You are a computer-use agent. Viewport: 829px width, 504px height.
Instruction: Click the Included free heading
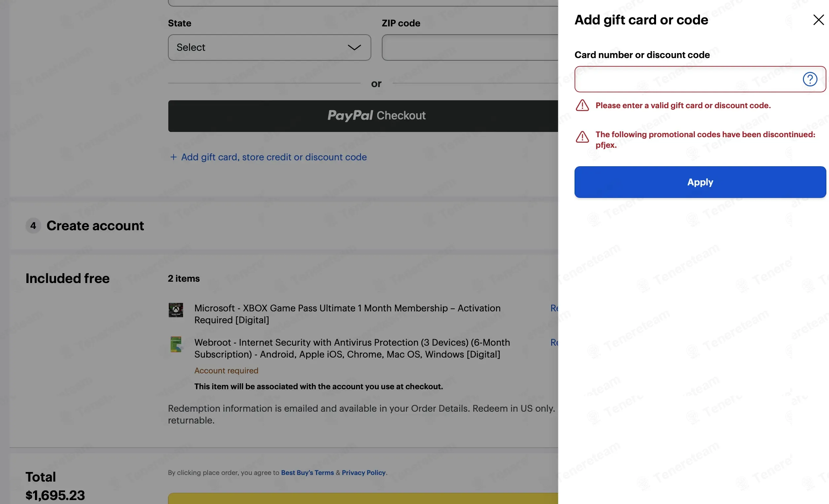tap(67, 278)
